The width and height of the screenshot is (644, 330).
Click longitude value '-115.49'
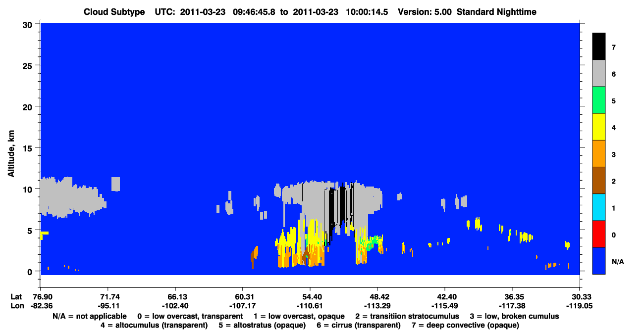point(445,305)
